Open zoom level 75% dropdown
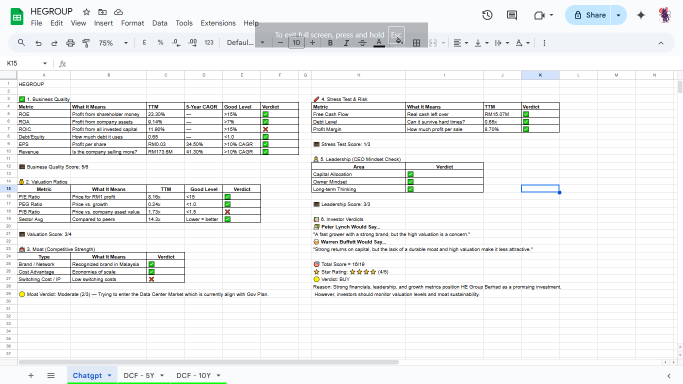683x384 pixels. click(113, 43)
